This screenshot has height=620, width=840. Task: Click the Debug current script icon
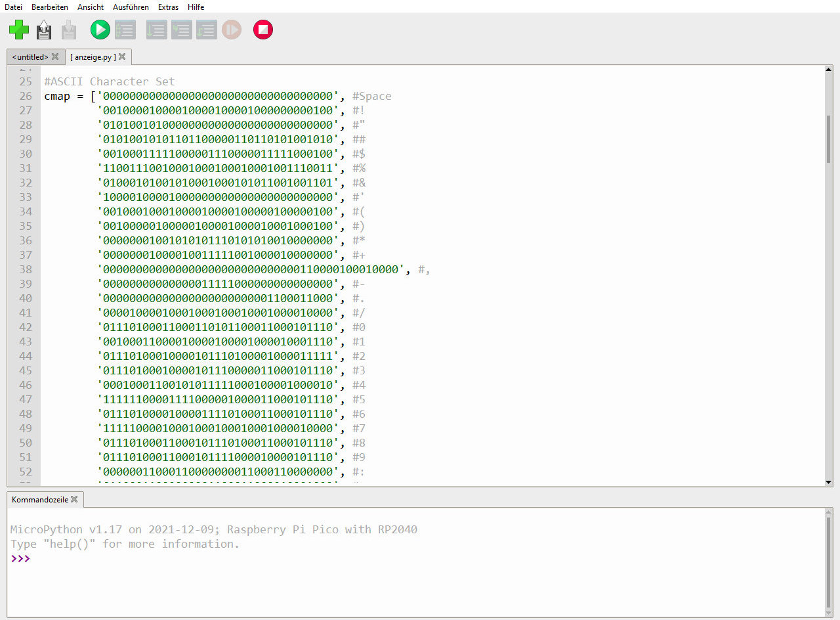coord(125,30)
